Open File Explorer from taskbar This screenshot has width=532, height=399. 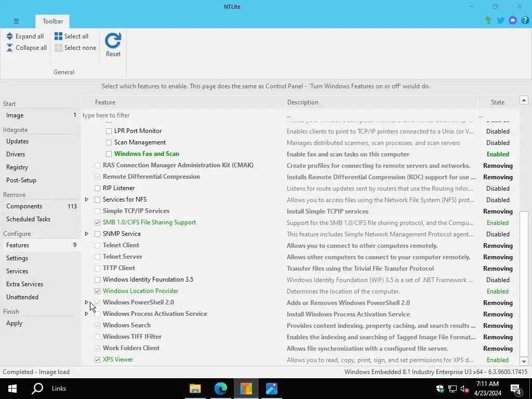[x=195, y=389]
